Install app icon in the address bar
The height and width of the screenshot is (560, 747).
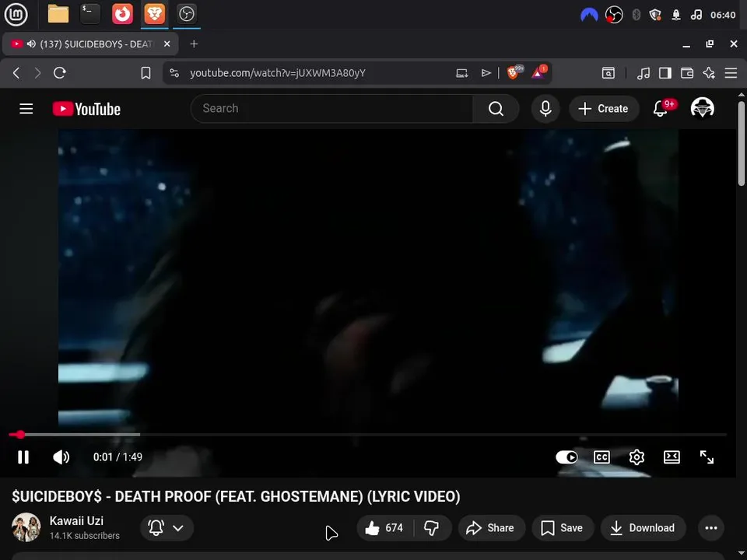[x=461, y=73]
